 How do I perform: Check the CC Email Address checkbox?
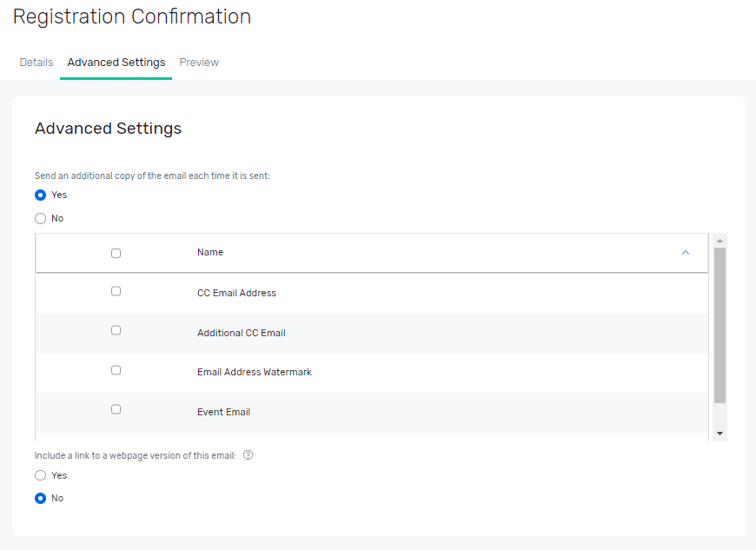click(116, 292)
